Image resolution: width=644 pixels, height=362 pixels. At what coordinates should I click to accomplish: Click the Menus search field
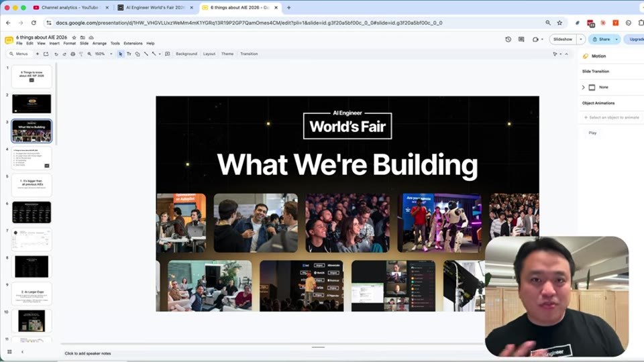pyautogui.click(x=19, y=54)
